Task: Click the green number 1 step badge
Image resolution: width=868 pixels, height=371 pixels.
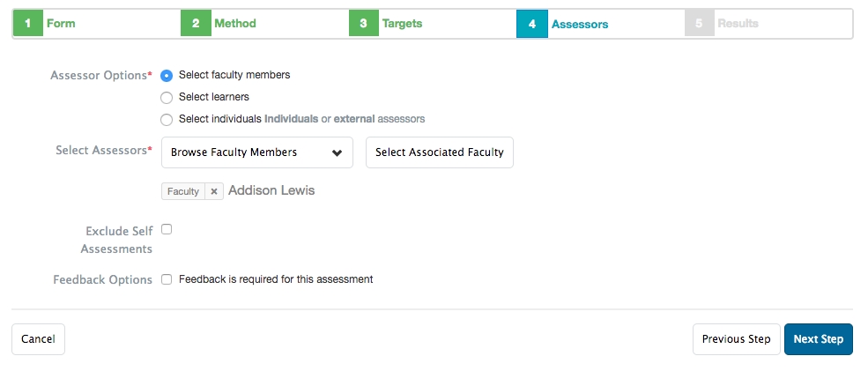Action: click(27, 24)
